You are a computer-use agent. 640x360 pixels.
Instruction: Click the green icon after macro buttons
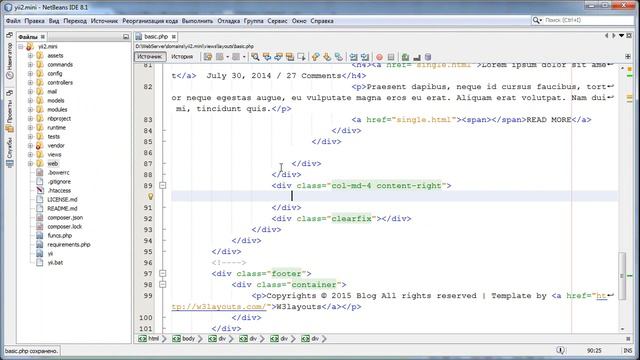pos(405,57)
